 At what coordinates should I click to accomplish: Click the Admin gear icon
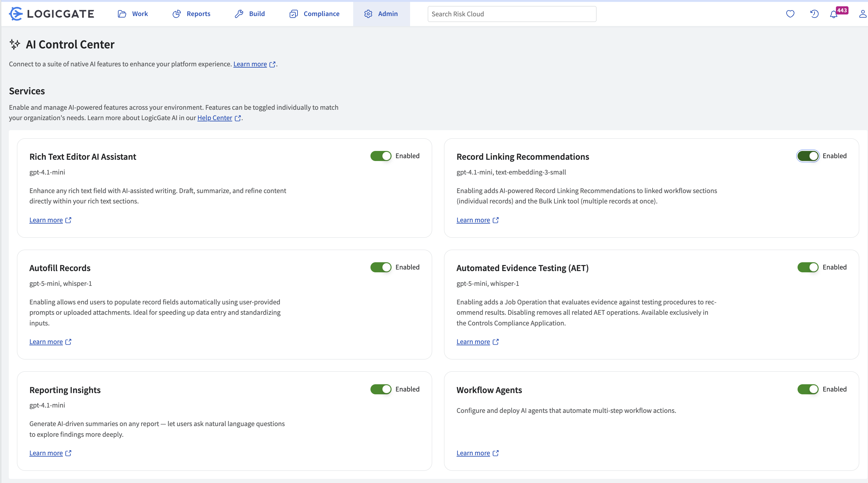coord(368,14)
